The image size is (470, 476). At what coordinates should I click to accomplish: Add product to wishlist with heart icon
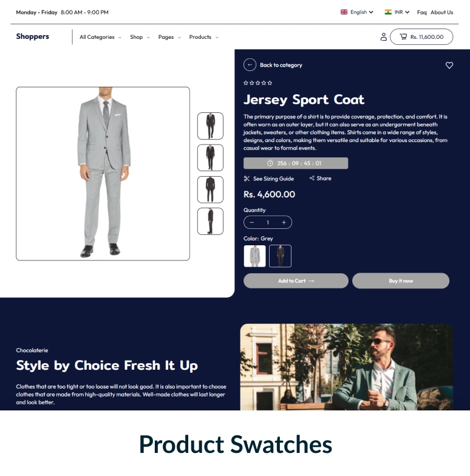click(x=449, y=66)
